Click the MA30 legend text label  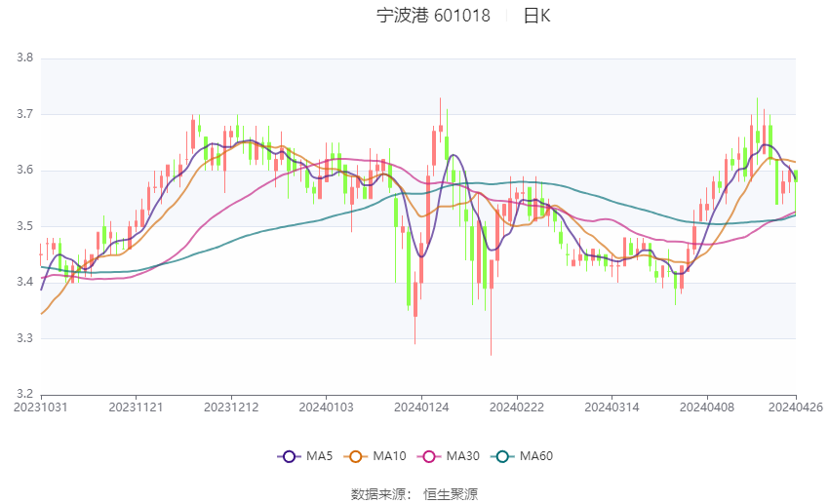[462, 456]
